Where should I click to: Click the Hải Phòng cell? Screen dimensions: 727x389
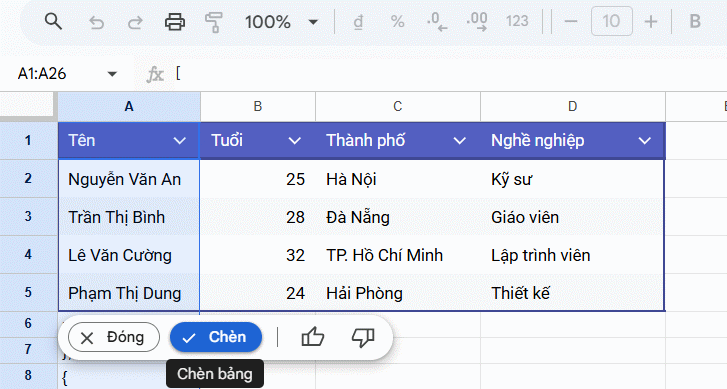click(398, 293)
